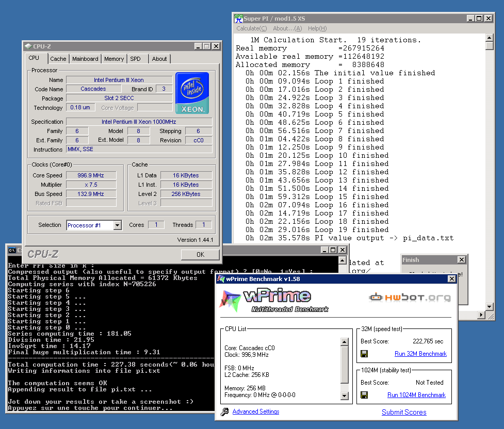Click Memory: 256 MB in wPrime CPU List
The height and width of the screenshot is (429, 504).
click(245, 388)
